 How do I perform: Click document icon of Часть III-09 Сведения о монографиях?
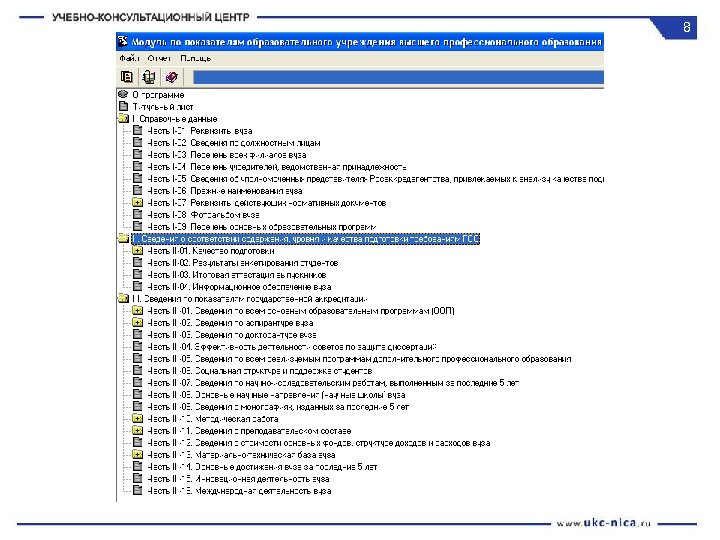pos(137,406)
